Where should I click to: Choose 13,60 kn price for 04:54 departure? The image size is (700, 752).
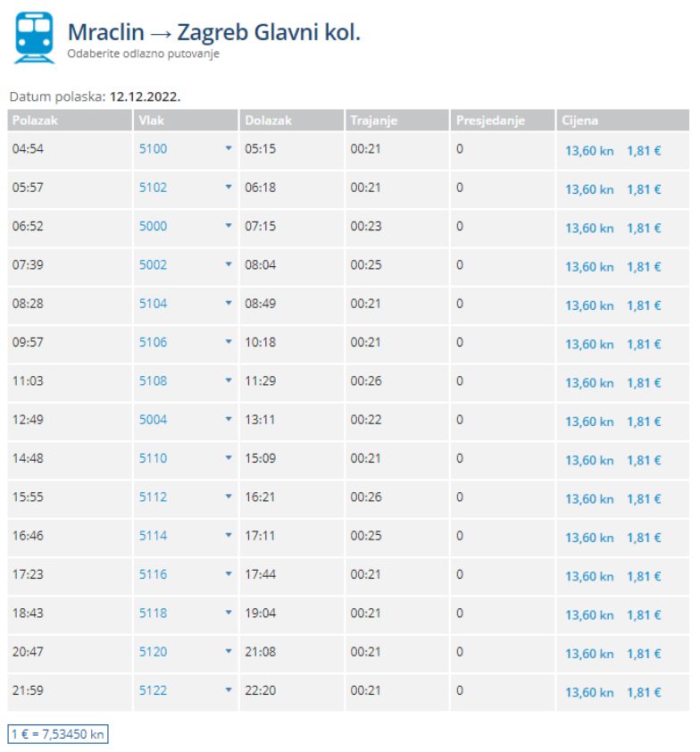click(x=589, y=151)
